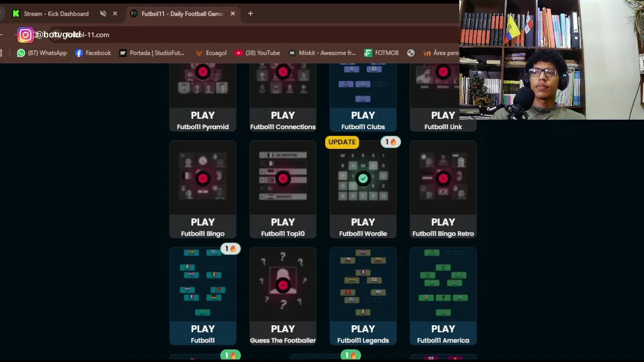Click red X icon on Pyramid thumbnail
Screen dimensions: 644x362
203,72
